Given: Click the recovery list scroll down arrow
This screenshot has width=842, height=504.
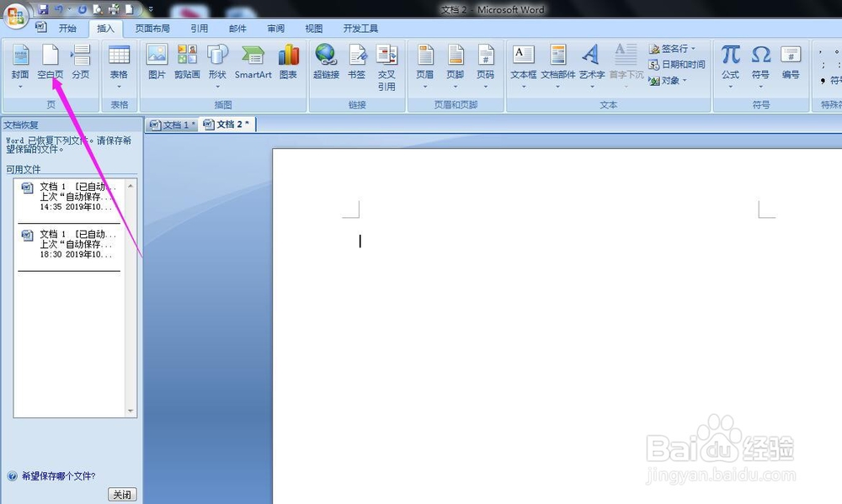Looking at the screenshot, I should [x=131, y=411].
